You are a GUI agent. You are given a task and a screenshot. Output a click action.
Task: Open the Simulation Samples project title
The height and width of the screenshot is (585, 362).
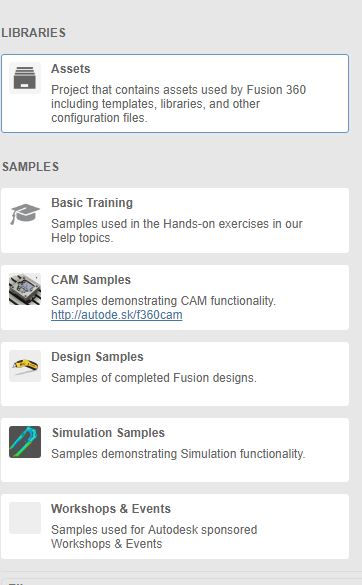coord(108,433)
